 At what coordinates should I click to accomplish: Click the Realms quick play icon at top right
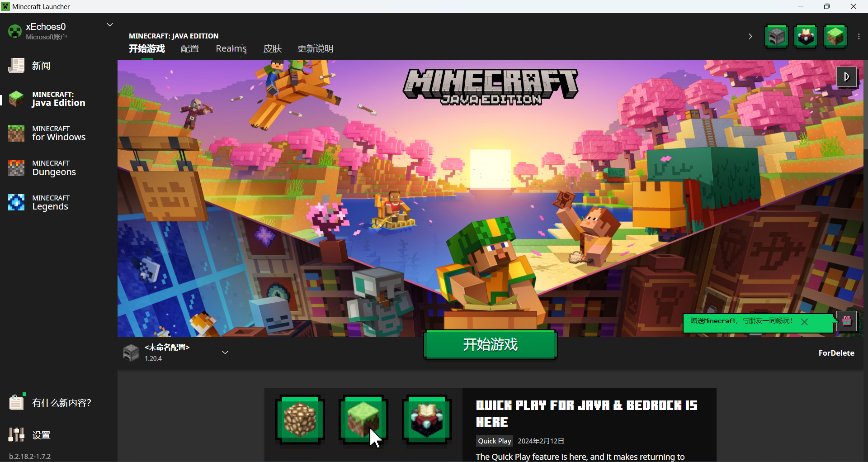[806, 36]
